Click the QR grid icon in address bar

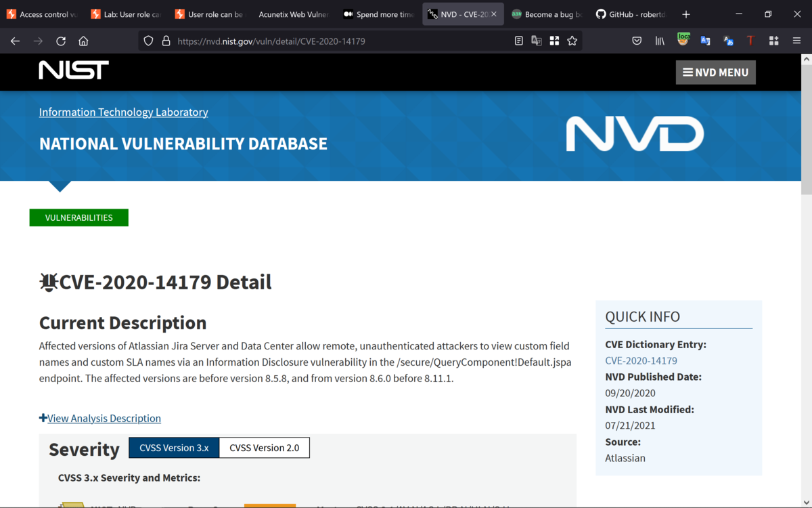pos(554,41)
